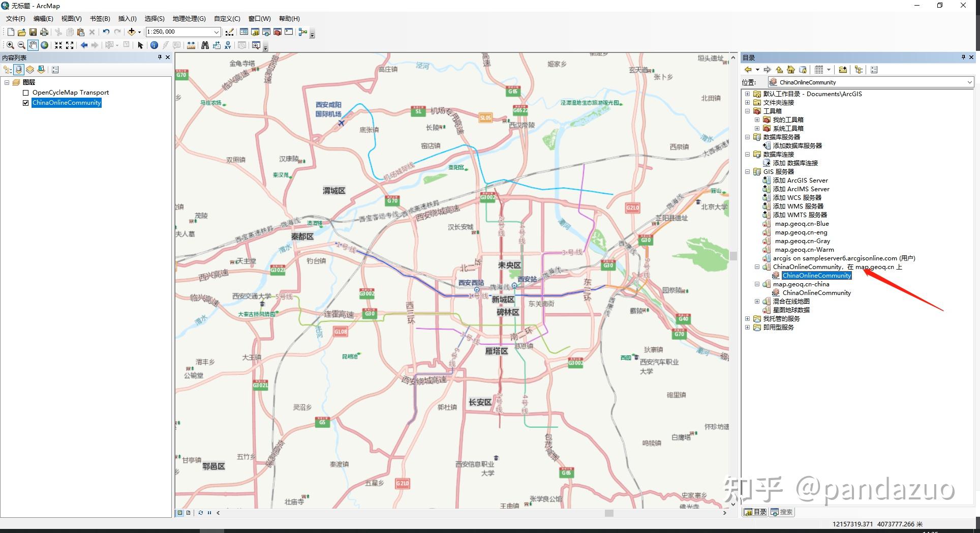Open the ArcToolbox window
The image size is (980, 533).
pyautogui.click(x=278, y=32)
